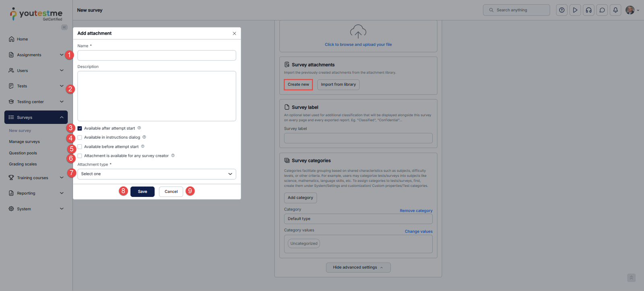Click the scroll-to-top arrow icon

(631, 278)
